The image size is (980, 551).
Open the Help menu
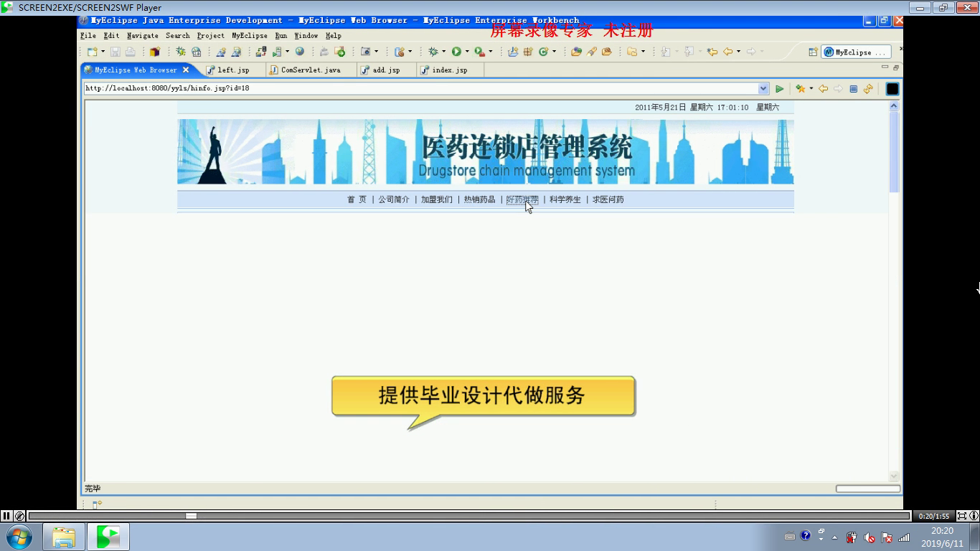tap(334, 35)
